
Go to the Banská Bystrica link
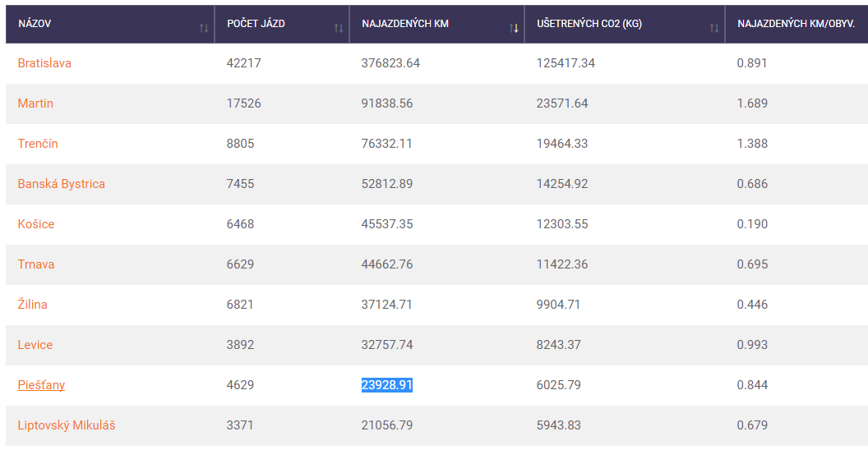coord(61,184)
